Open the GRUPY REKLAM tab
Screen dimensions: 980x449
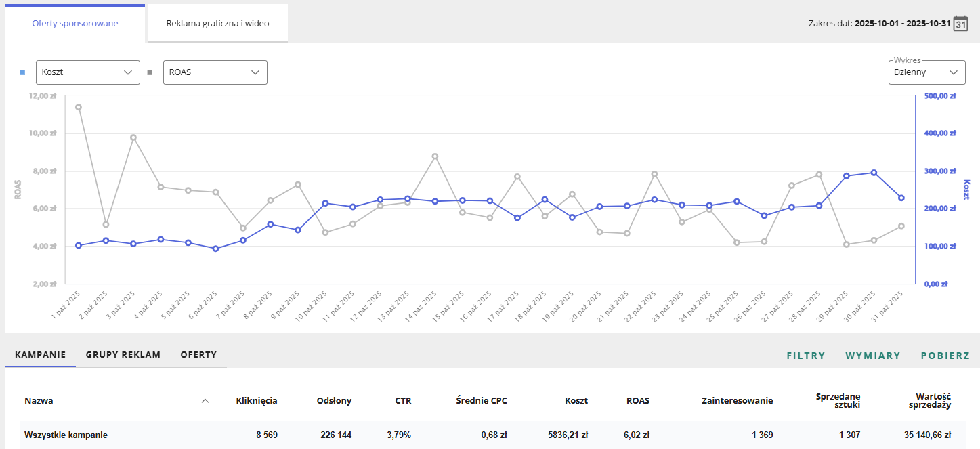pos(123,355)
